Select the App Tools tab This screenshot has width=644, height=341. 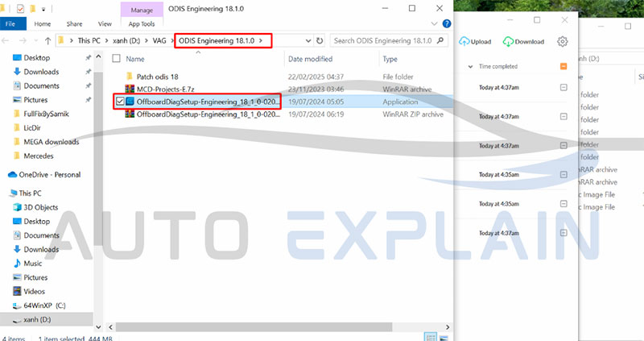click(142, 24)
